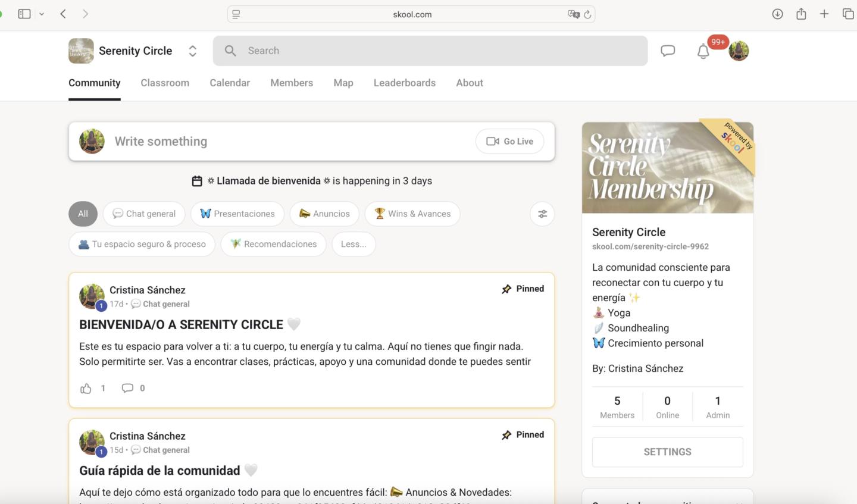Click the skool.com address bar
Viewport: 857px width, 504px height.
pyautogui.click(x=411, y=14)
